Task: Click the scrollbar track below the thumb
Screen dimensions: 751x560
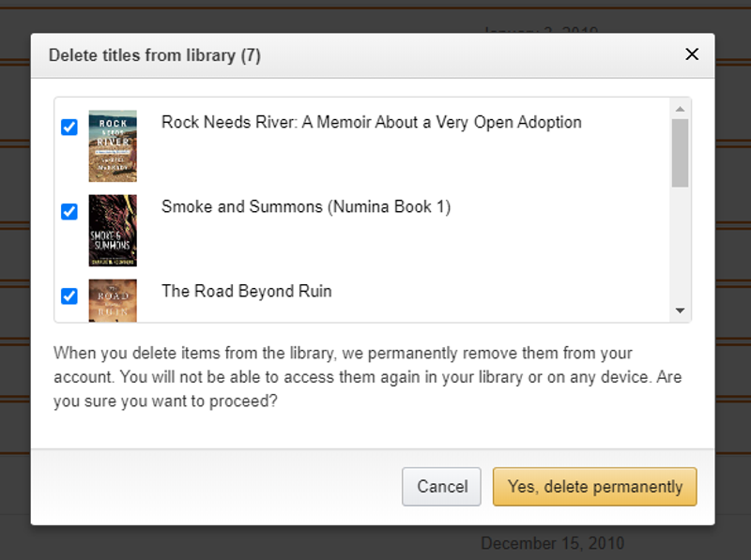Action: point(681,244)
